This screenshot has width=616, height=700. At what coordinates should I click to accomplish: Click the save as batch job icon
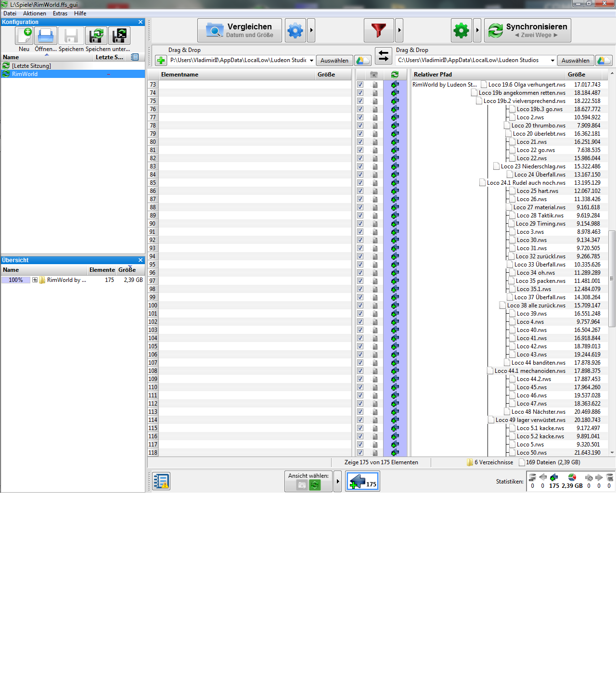(x=119, y=36)
